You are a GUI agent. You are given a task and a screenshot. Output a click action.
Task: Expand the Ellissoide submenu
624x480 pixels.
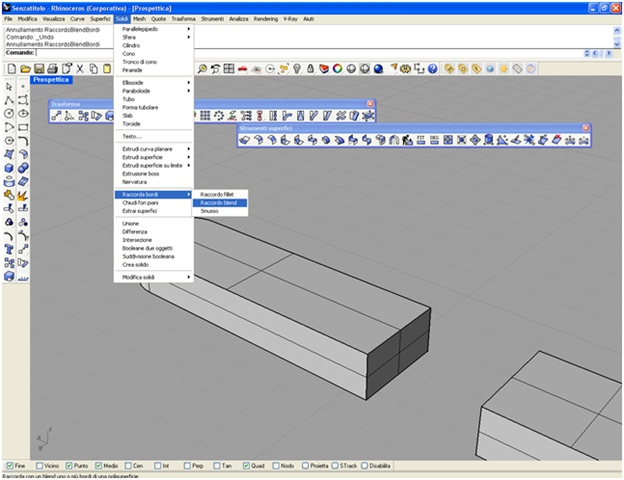click(x=154, y=83)
